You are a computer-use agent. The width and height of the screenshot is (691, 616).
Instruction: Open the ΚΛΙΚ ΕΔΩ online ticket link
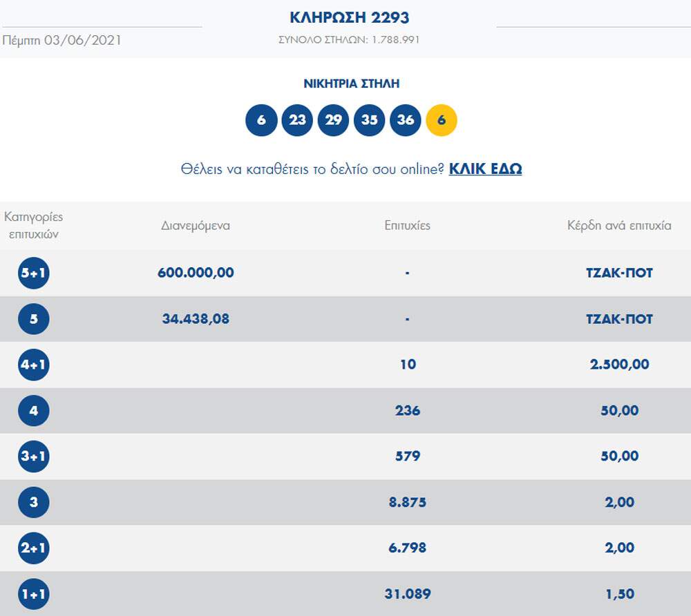coord(485,169)
